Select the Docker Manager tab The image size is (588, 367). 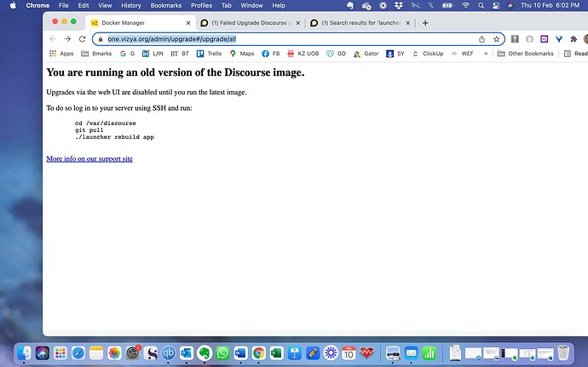(141, 23)
